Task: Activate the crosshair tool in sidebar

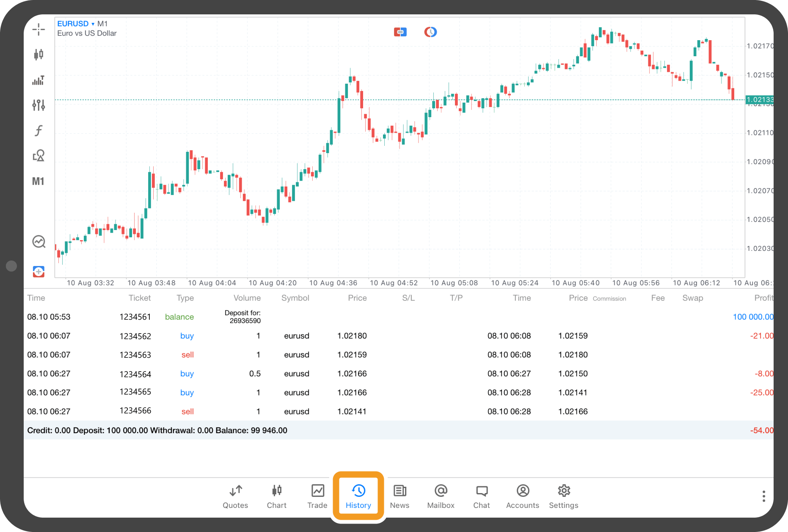Action: (x=39, y=29)
